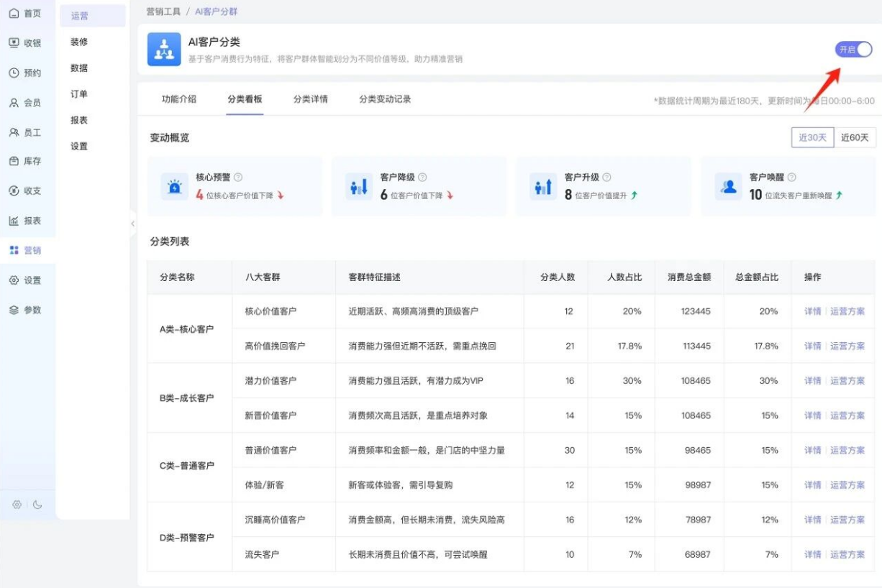Select the 预约 clock icon
Image resolution: width=882 pixels, height=588 pixels.
14,73
